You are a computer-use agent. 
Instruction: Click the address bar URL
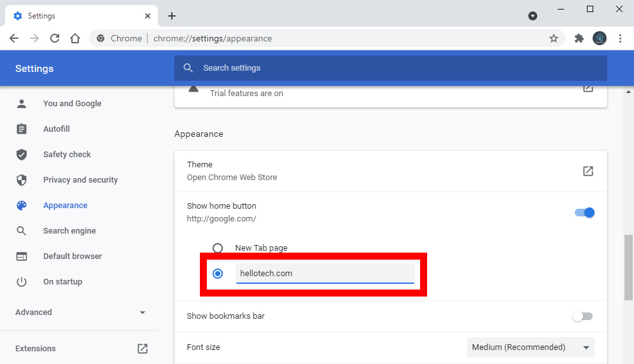point(213,38)
